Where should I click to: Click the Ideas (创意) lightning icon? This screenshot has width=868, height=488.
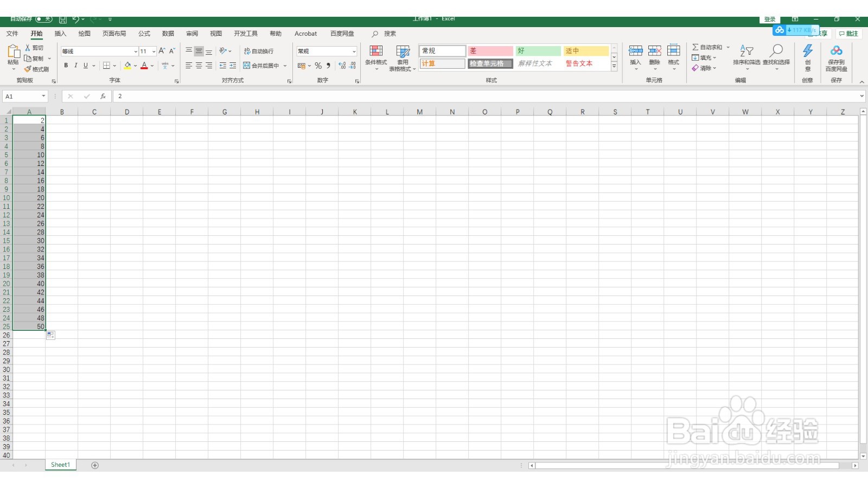pyautogui.click(x=808, y=51)
